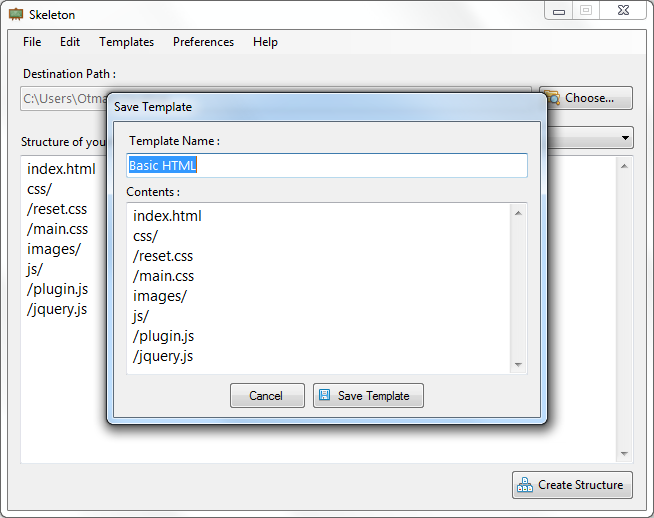This screenshot has width=654, height=518.
Task: Click css/ line in Contents box
Action: [x=146, y=236]
